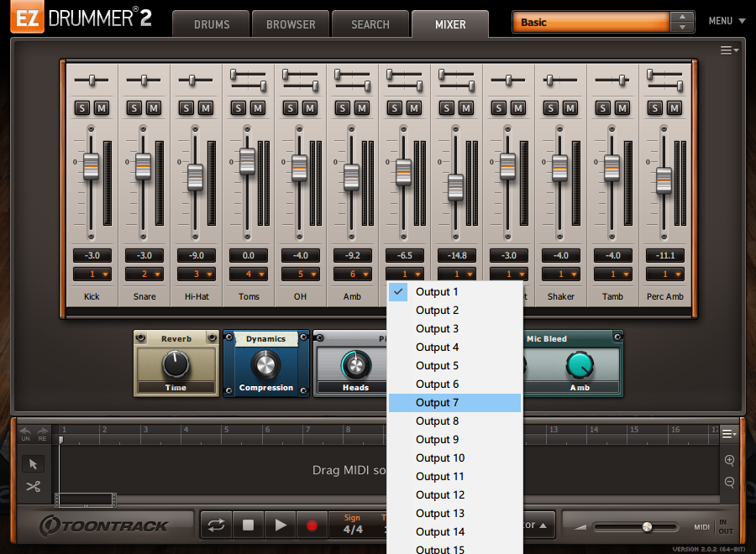This screenshot has height=554, width=756.
Task: Click the master volume slider
Action: tap(636, 527)
